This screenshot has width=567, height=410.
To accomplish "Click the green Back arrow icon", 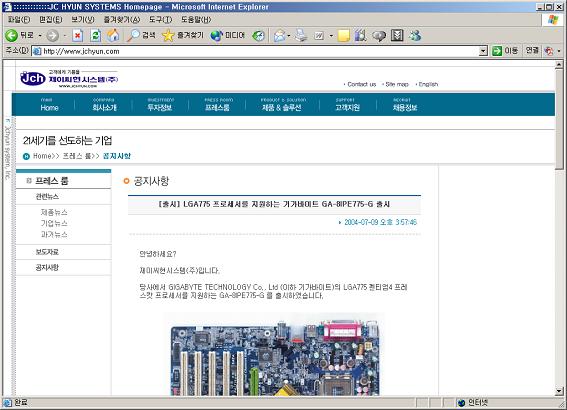I will click(12, 35).
